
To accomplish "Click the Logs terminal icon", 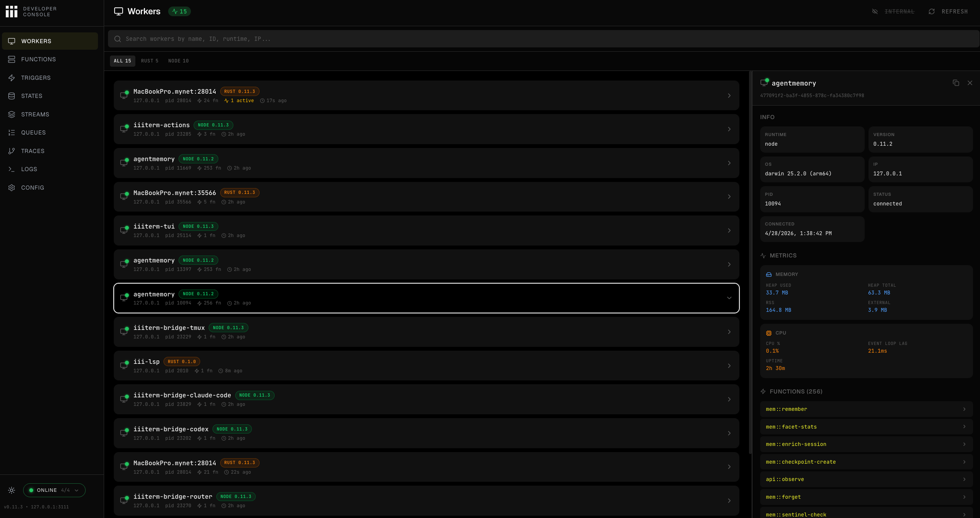I will coord(12,169).
